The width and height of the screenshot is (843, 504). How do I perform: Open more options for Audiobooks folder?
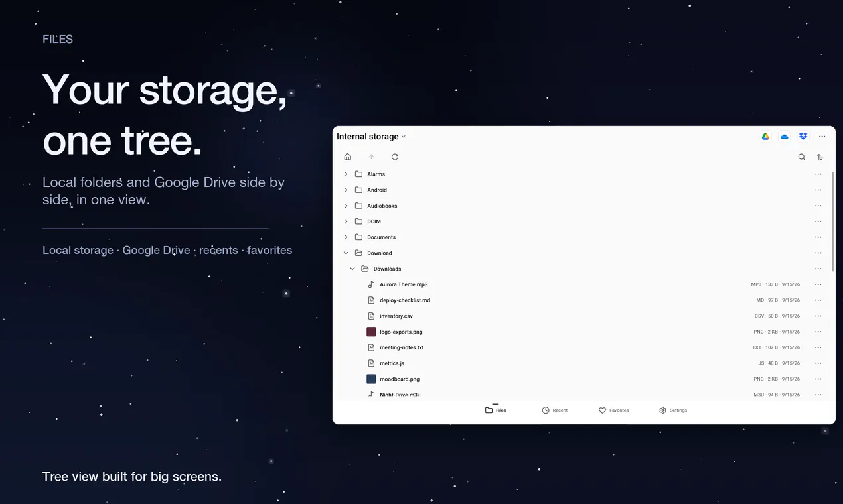[x=818, y=206]
